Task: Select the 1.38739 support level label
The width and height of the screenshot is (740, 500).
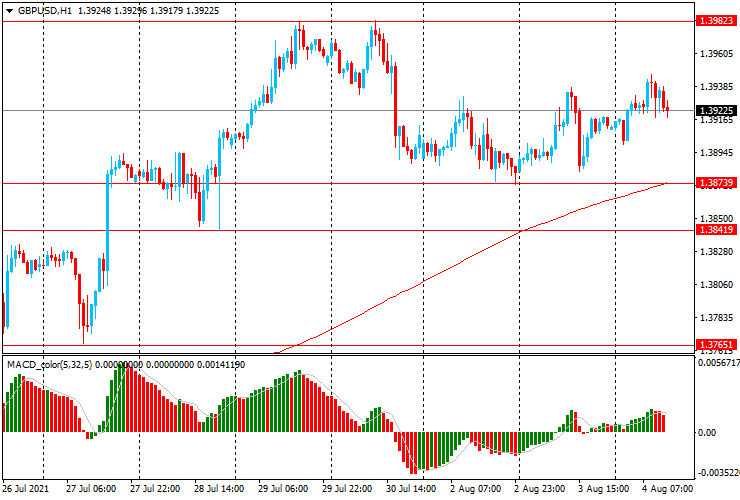Action: click(x=716, y=183)
